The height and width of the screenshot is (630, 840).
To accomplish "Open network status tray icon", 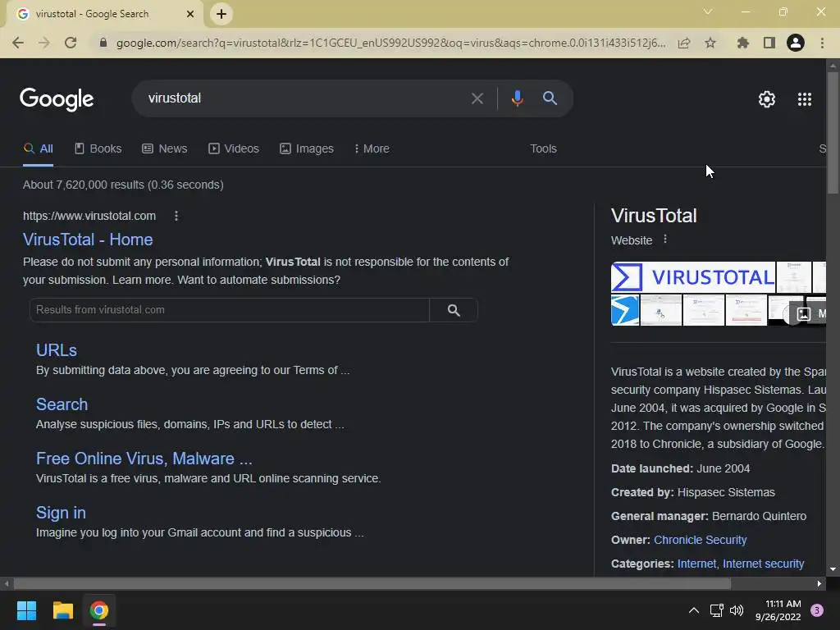I will [716, 610].
